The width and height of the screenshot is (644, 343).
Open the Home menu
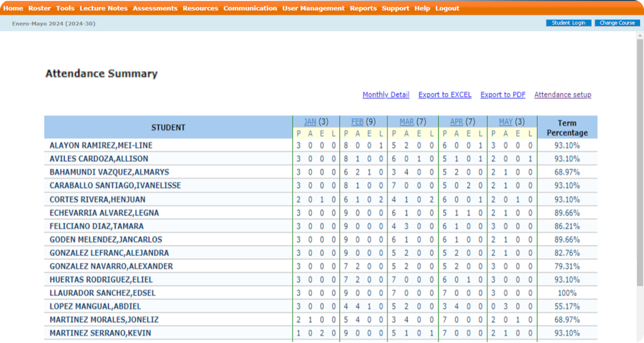pyautogui.click(x=13, y=8)
